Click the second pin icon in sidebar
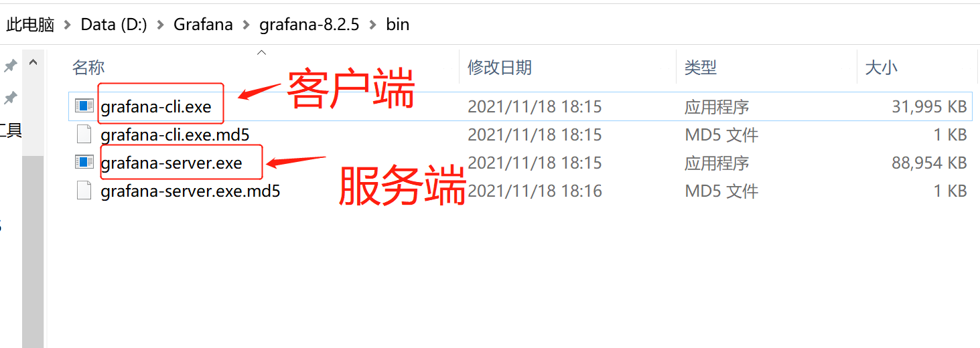Screen dimensions: 980x348 (x=10, y=98)
